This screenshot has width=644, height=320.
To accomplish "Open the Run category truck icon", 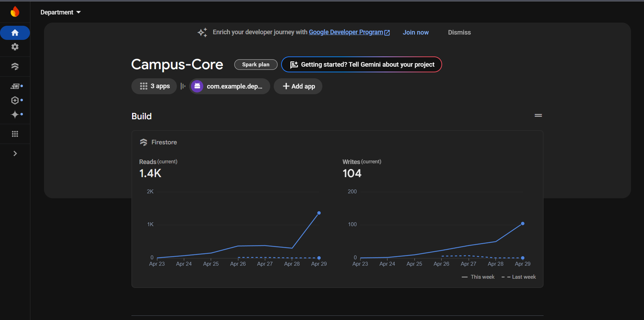I will pyautogui.click(x=15, y=86).
